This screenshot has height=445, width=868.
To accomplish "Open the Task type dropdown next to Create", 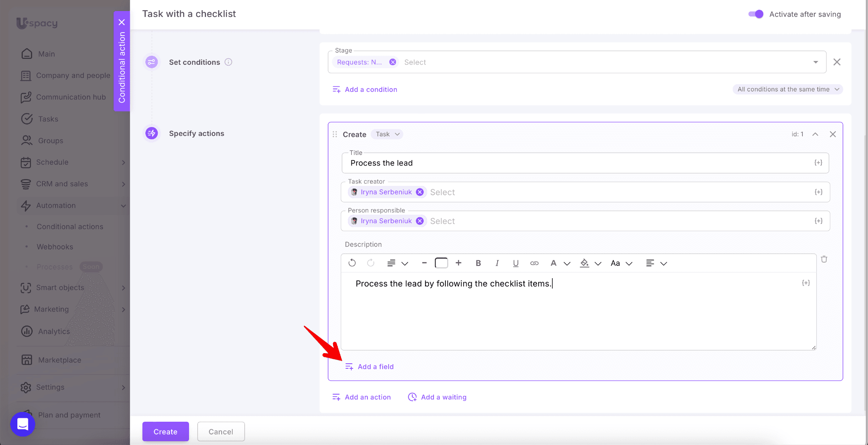I will (387, 134).
